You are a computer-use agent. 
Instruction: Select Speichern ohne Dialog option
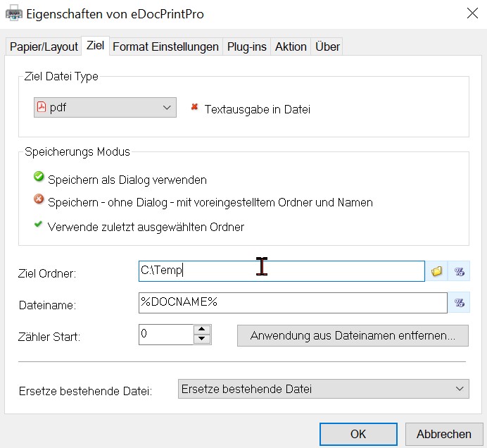tap(39, 199)
